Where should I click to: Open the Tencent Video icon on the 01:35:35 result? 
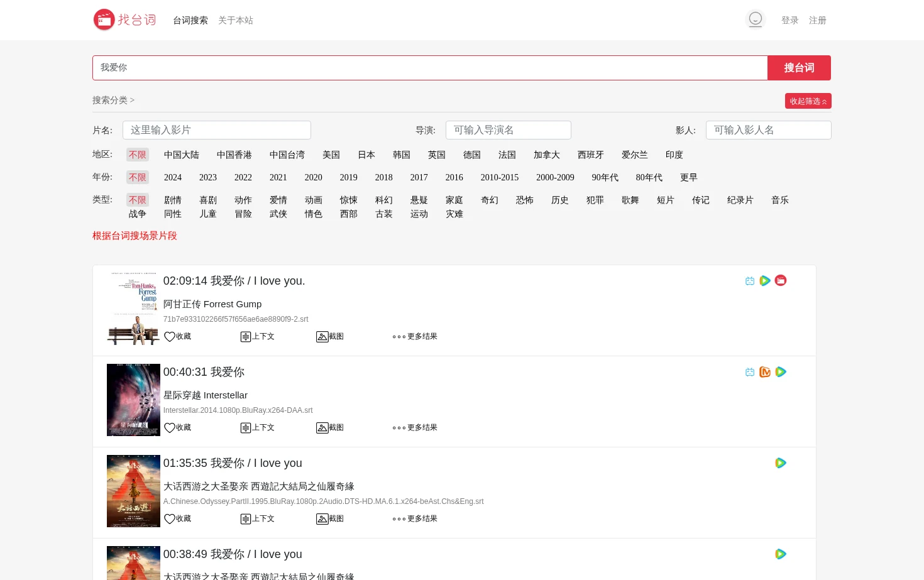[781, 463]
